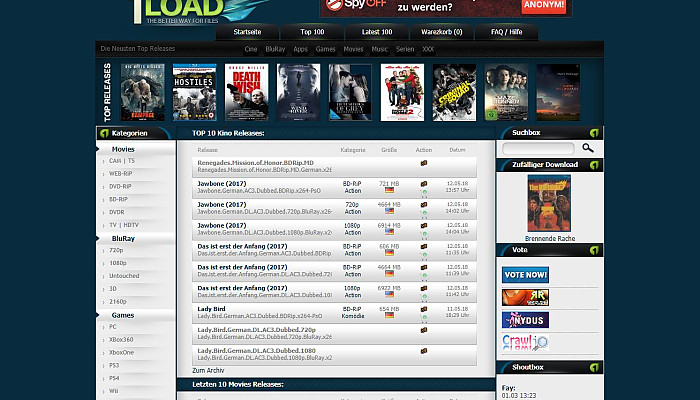Select Music in top releases filter
This screenshot has height=400, width=700.
click(379, 49)
